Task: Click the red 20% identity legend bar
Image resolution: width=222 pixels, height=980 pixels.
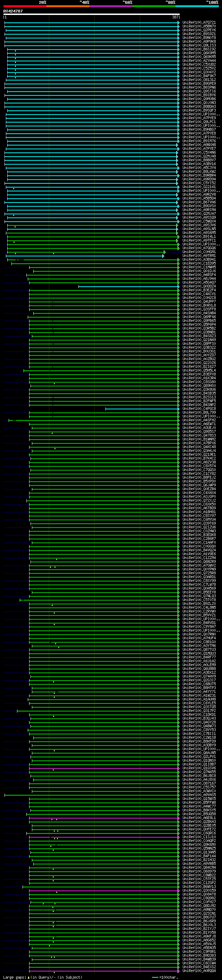Action: point(25,6)
